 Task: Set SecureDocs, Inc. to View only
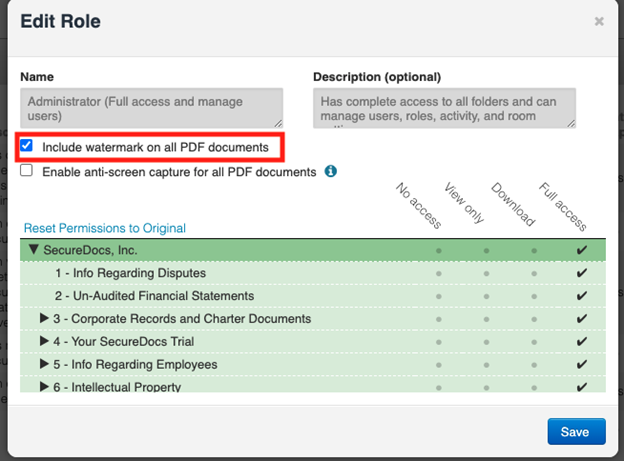(x=486, y=251)
